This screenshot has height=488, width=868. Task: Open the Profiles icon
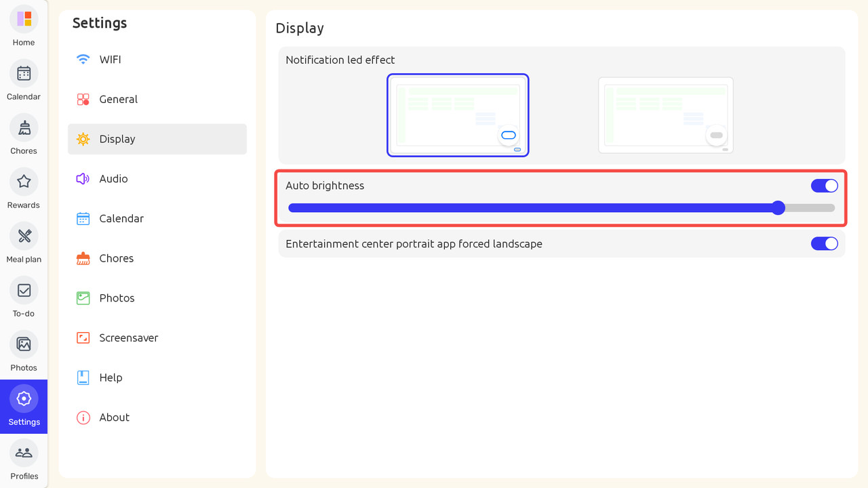(24, 453)
